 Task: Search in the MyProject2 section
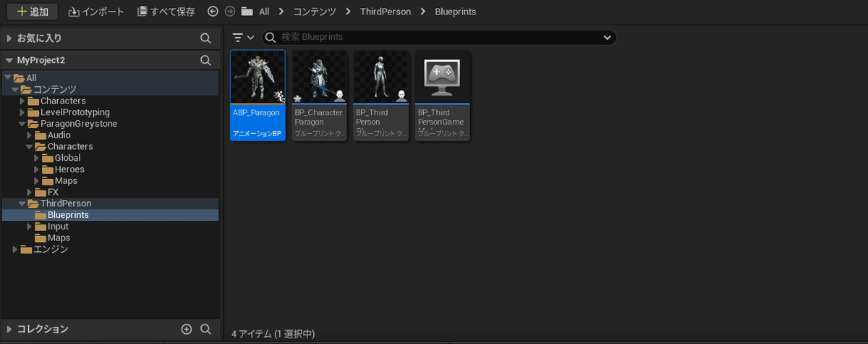point(205,61)
